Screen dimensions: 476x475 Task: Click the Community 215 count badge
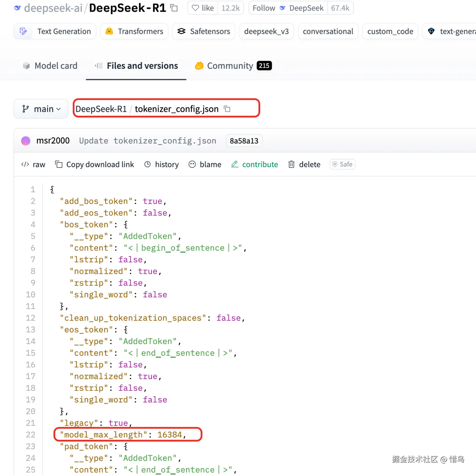(x=264, y=66)
